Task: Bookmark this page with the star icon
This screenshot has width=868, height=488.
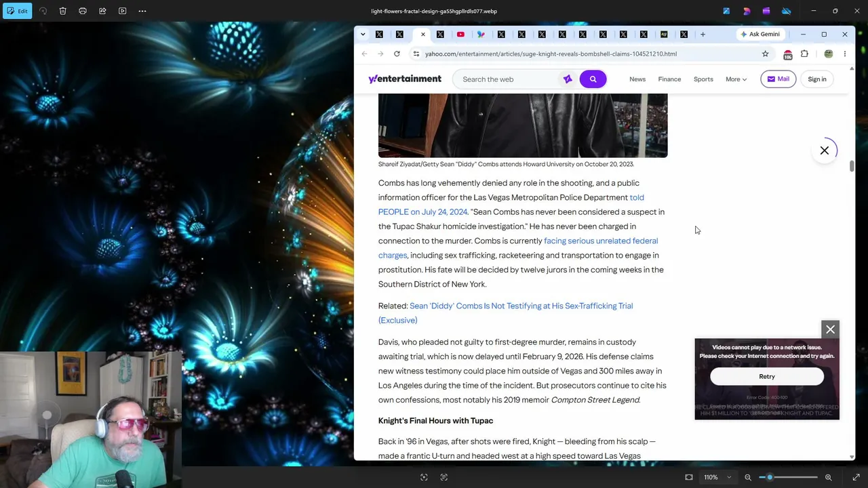Action: point(765,54)
